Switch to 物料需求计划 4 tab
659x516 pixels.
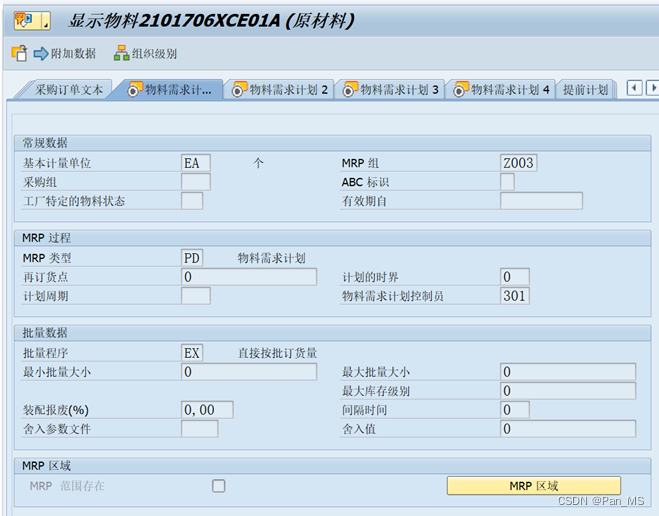501,90
